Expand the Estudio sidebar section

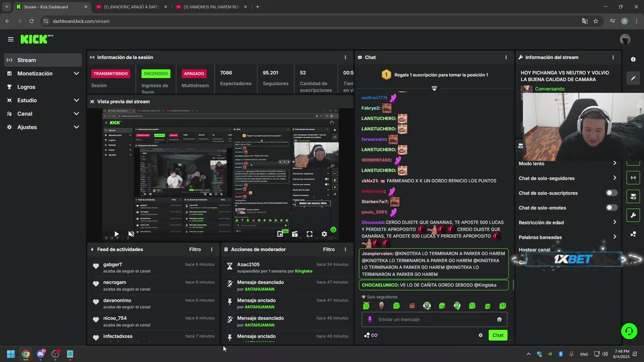tap(43, 100)
